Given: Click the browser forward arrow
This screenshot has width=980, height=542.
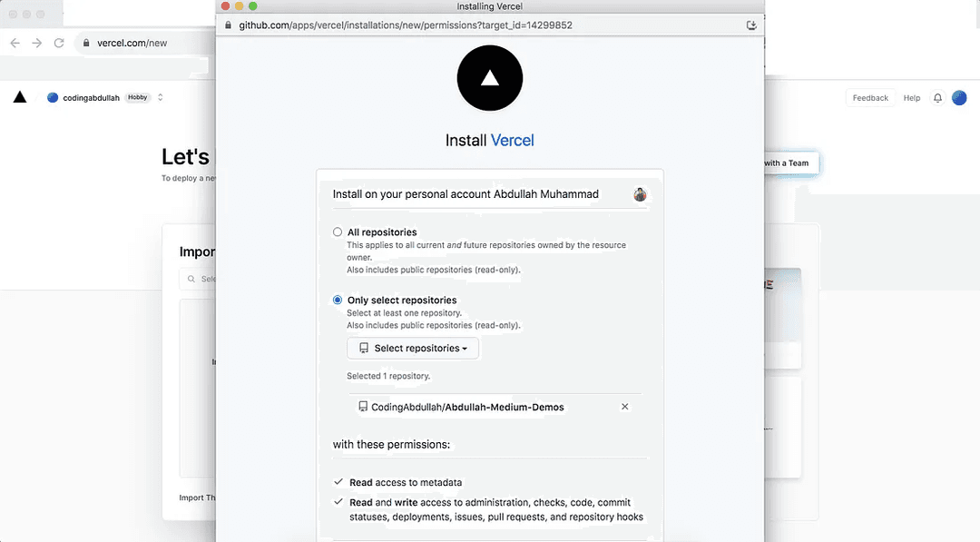Looking at the screenshot, I should [x=37, y=43].
